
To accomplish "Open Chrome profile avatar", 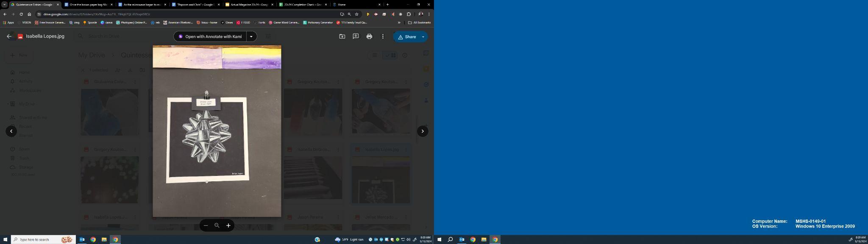I will click(x=420, y=14).
